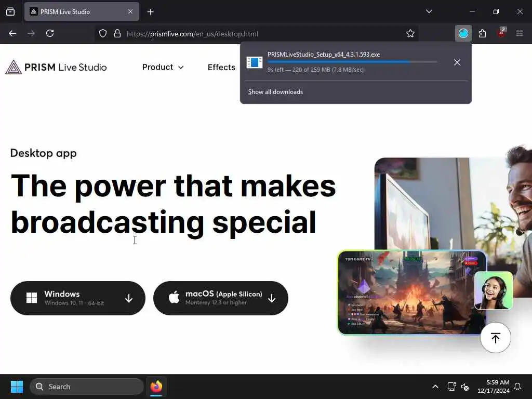
Task: Click PRISMLiveStudio_Setup_x64_4.3.1.593.exe file name
Action: click(x=324, y=55)
